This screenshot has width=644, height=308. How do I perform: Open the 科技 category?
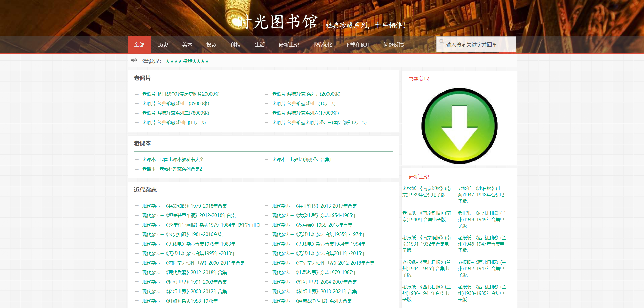coord(235,44)
